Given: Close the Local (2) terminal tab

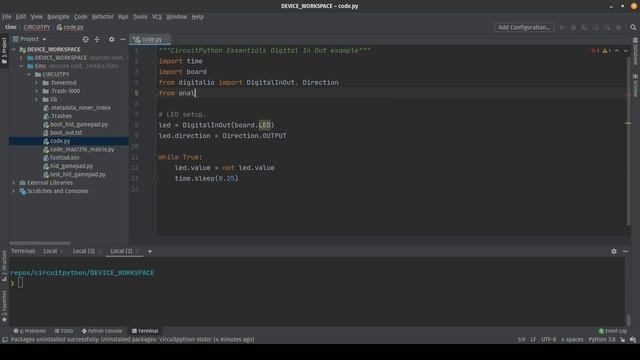Looking at the screenshot, I should click(x=137, y=251).
